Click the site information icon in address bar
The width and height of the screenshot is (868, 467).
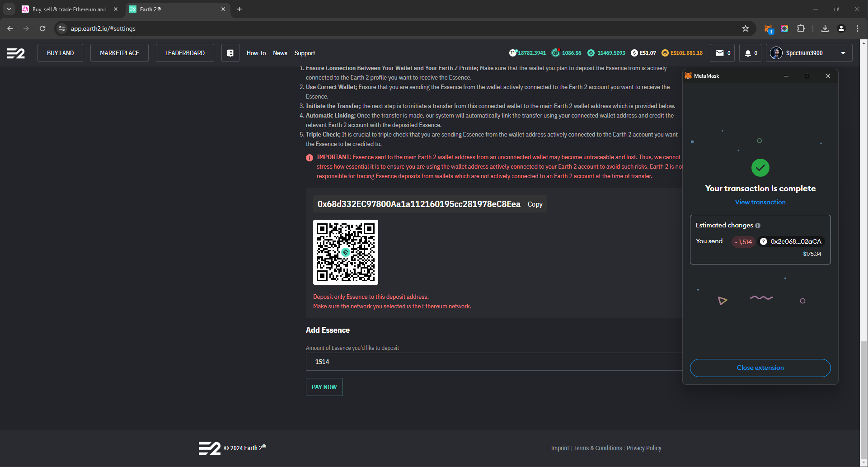[62, 28]
